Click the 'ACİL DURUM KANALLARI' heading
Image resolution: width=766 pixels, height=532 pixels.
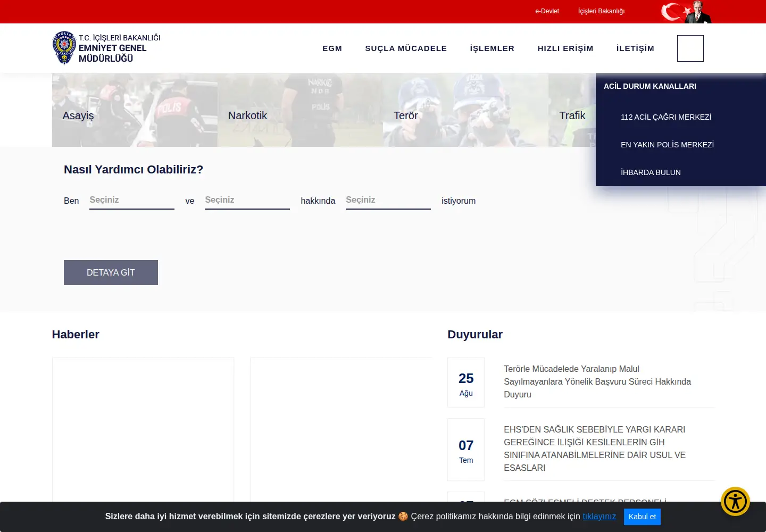coord(650,86)
